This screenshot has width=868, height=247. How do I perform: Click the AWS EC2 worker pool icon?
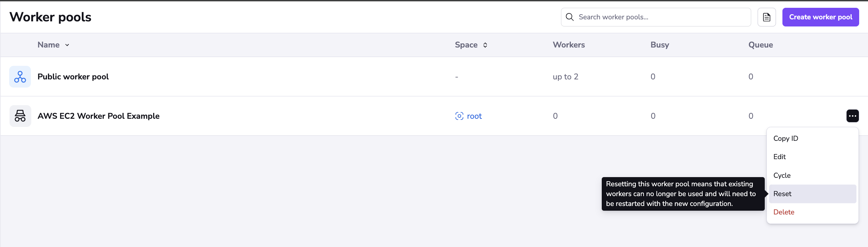pos(20,116)
